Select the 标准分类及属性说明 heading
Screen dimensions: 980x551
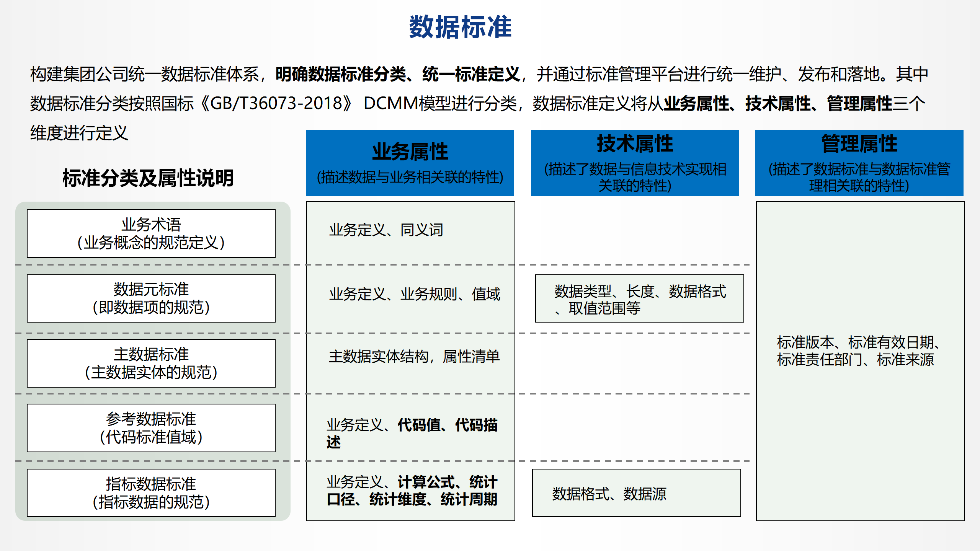148,178
